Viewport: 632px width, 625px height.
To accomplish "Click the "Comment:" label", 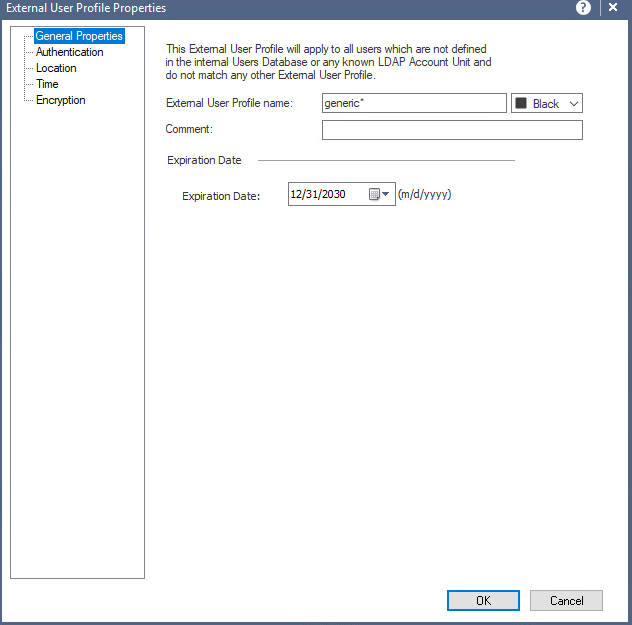I will (x=189, y=129).
